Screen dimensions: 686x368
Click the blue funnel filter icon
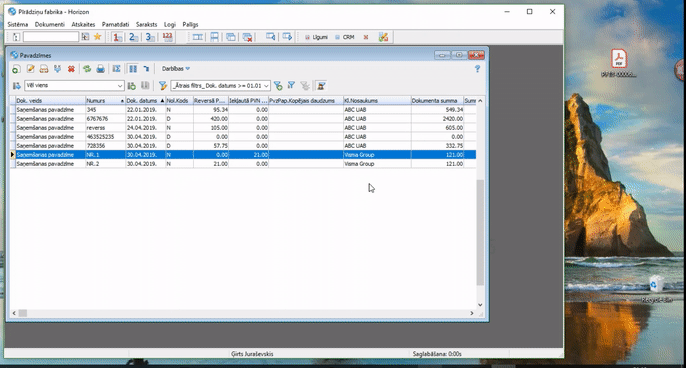tap(291, 86)
